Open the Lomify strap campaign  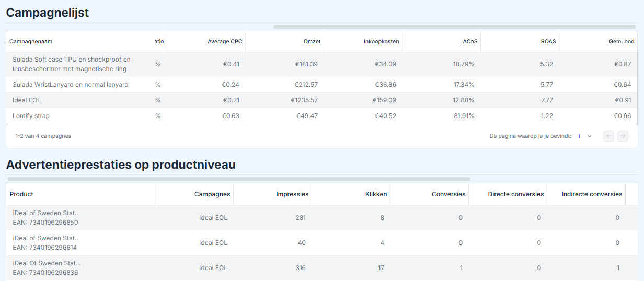tap(31, 116)
